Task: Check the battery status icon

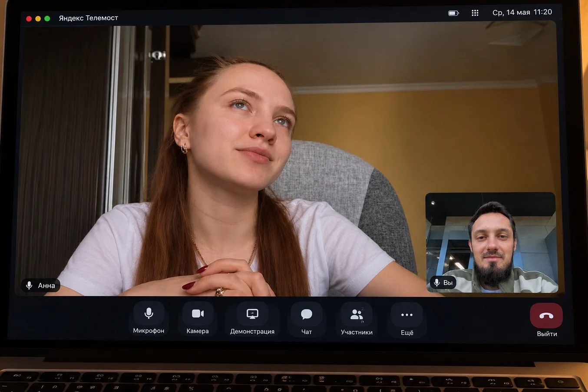Action: point(453,13)
